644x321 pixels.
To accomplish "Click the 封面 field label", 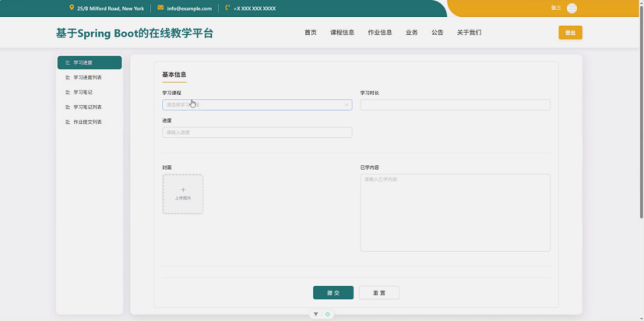I will click(167, 168).
